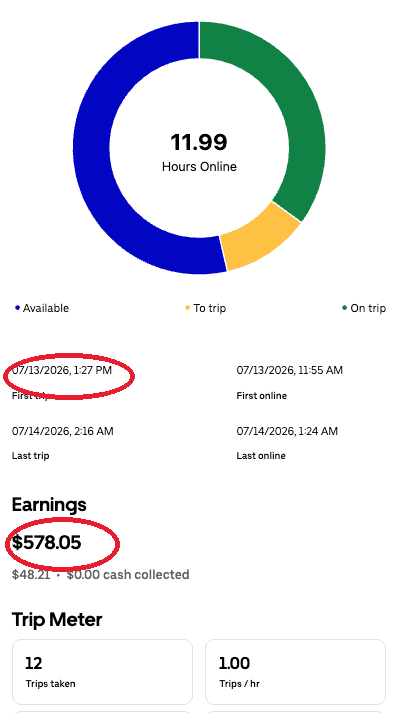Select the 11.99 hours value in the donut
The height and width of the screenshot is (714, 397).
[x=199, y=142]
